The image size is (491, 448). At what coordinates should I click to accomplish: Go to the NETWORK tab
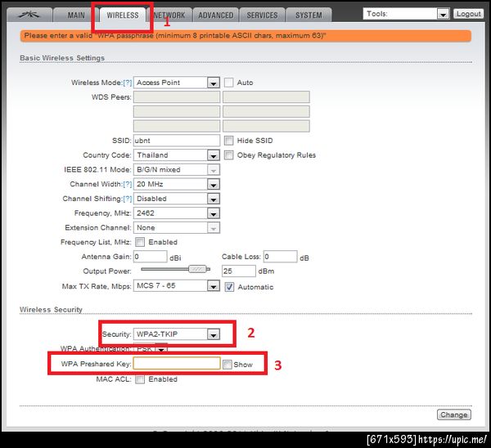coord(169,15)
